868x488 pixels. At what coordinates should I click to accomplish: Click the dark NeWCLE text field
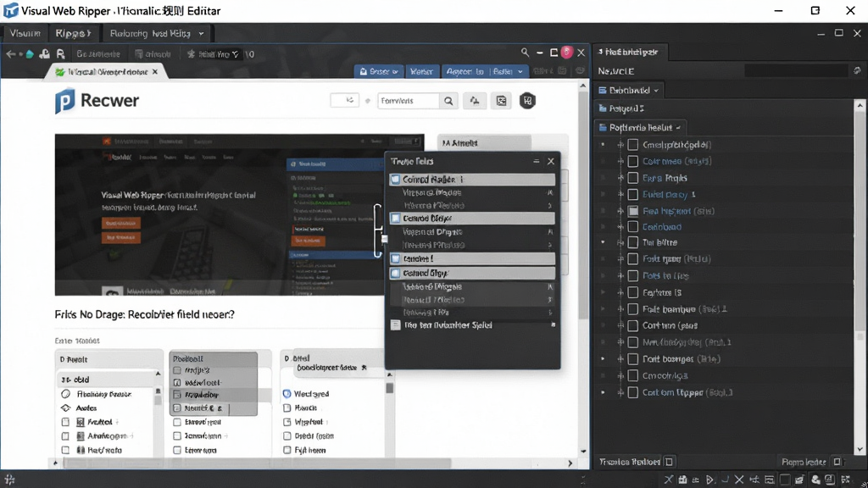click(796, 71)
